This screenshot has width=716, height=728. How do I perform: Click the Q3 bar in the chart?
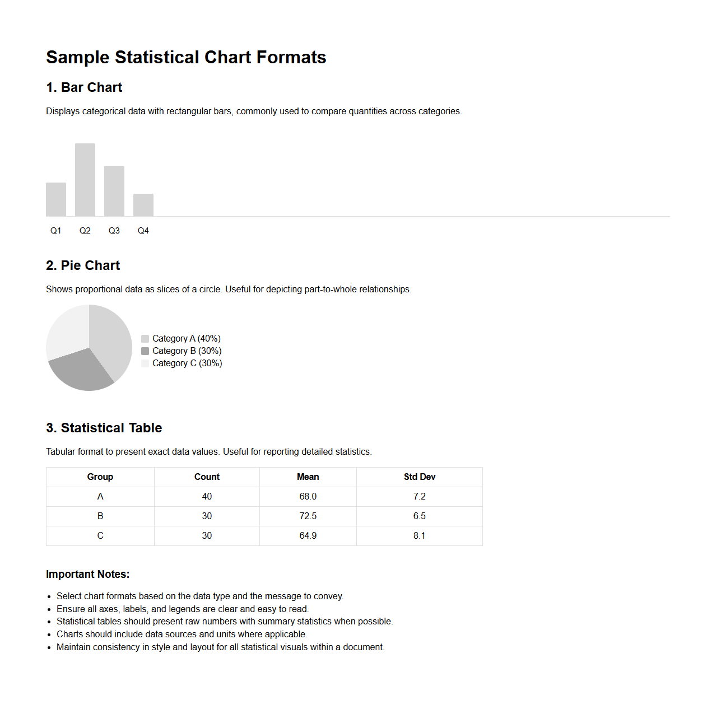coord(114,191)
